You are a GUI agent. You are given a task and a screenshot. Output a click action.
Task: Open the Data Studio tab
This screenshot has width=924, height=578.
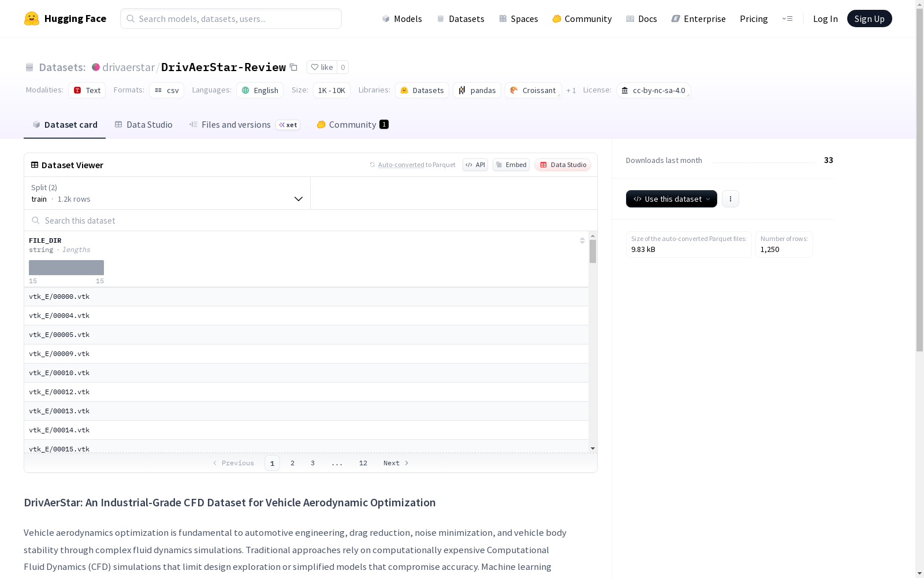coord(143,124)
